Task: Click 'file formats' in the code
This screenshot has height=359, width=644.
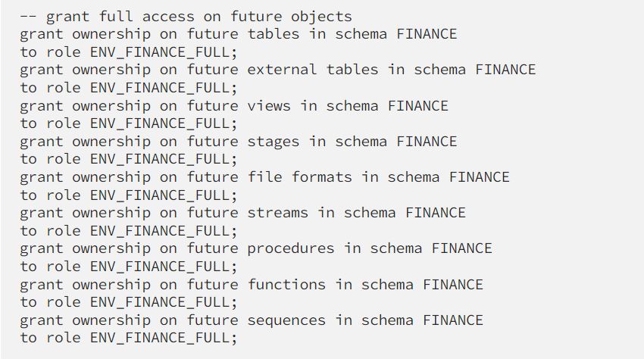Action: [300, 176]
